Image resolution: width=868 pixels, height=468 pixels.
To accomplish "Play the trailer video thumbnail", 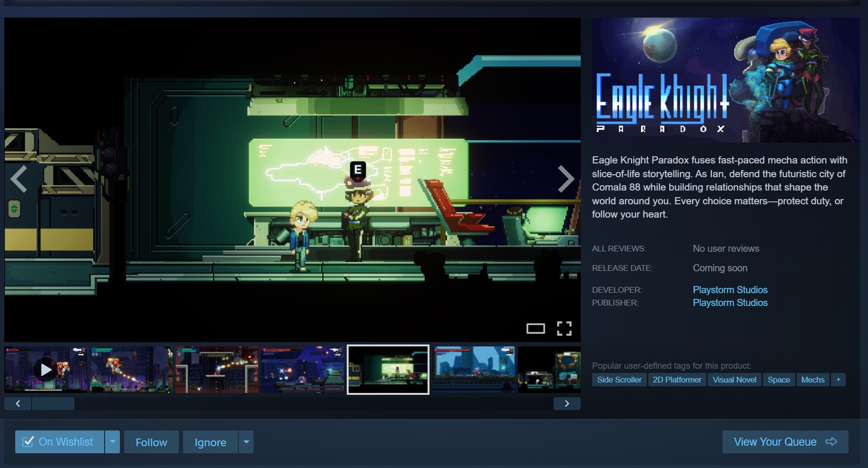I will 46,370.
